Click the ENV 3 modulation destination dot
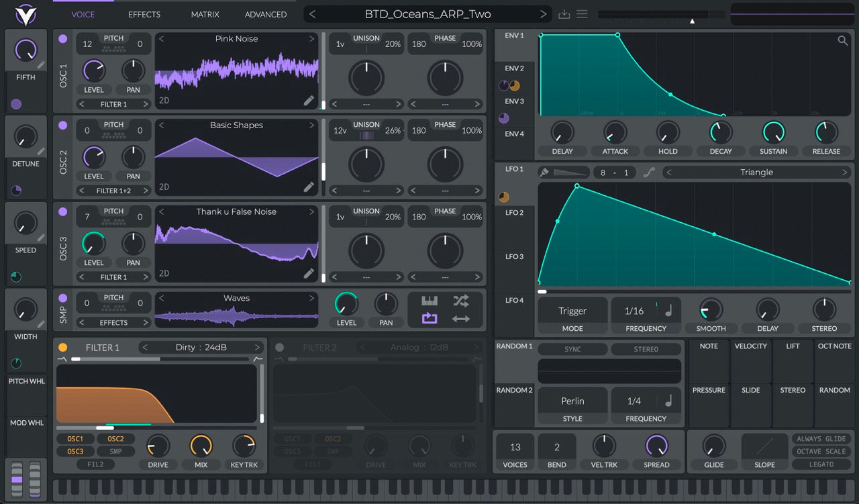 point(504,118)
